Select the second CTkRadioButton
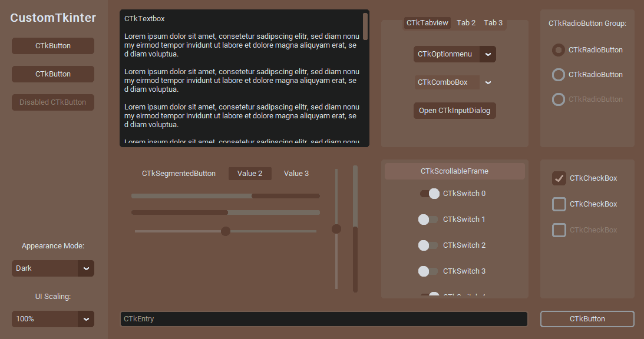Viewport: 644px width, 339px height. pos(558,74)
